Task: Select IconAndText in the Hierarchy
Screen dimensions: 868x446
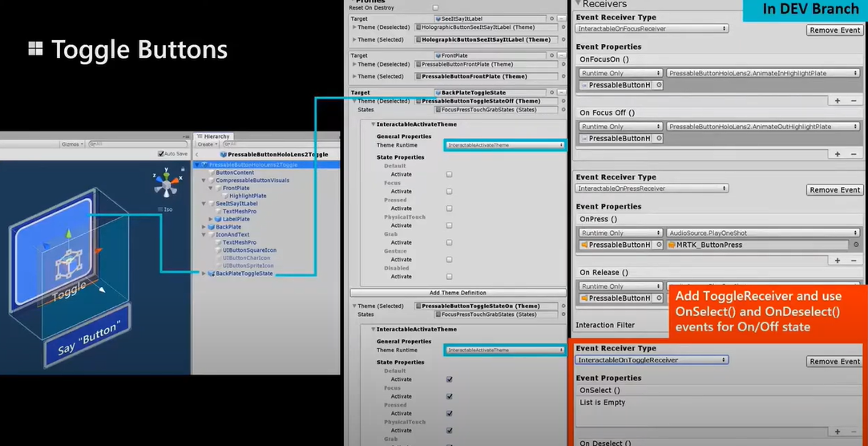Action: coord(232,235)
